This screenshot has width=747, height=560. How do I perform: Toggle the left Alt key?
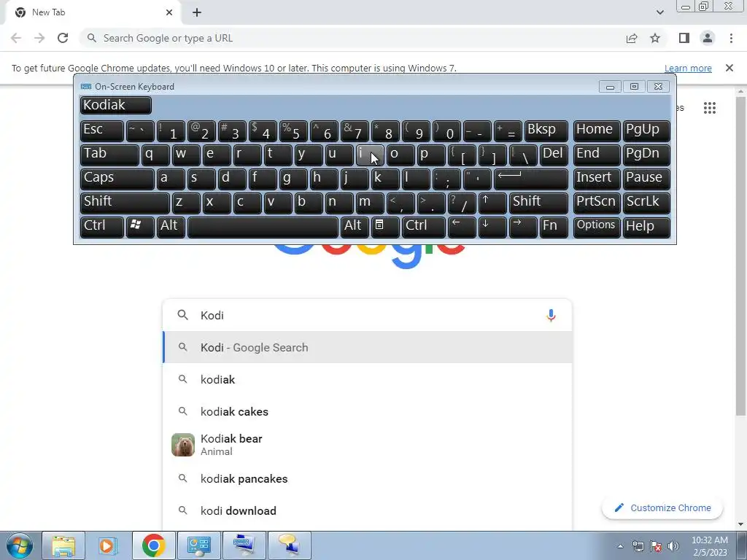coord(171,227)
